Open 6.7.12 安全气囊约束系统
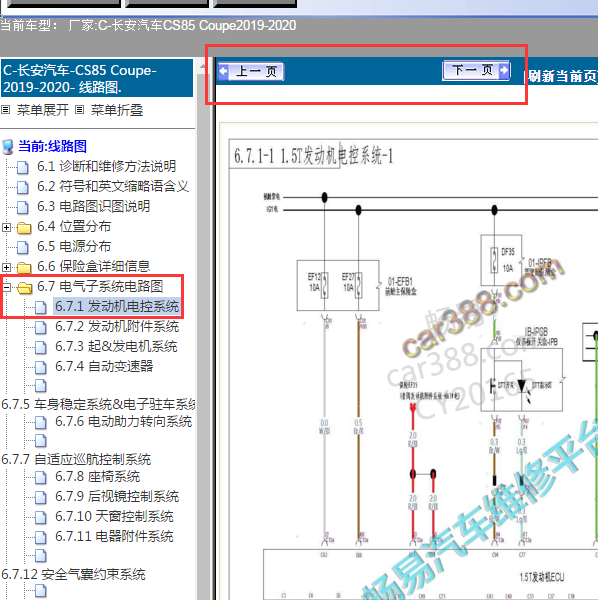Image resolution: width=598 pixels, height=600 pixels. pos(73,574)
